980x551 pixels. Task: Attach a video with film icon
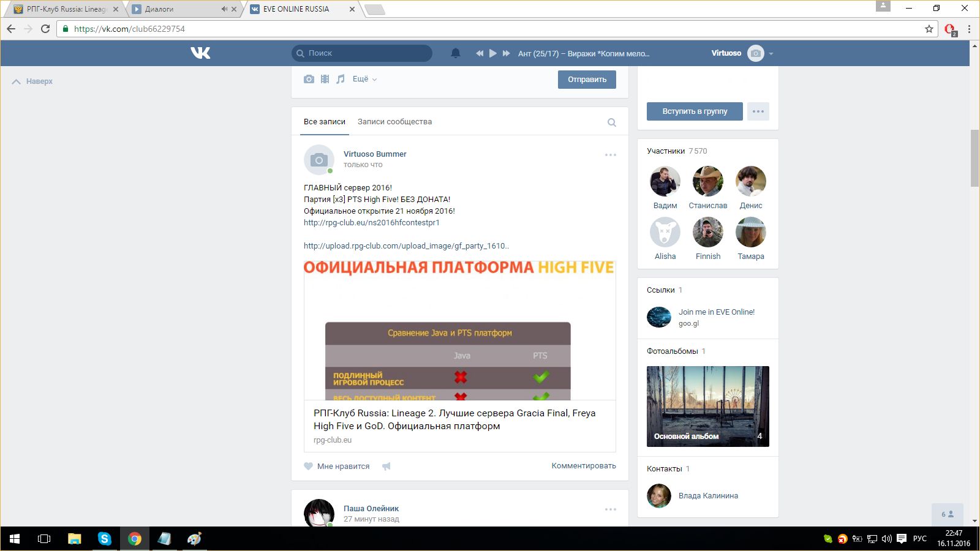pyautogui.click(x=325, y=79)
